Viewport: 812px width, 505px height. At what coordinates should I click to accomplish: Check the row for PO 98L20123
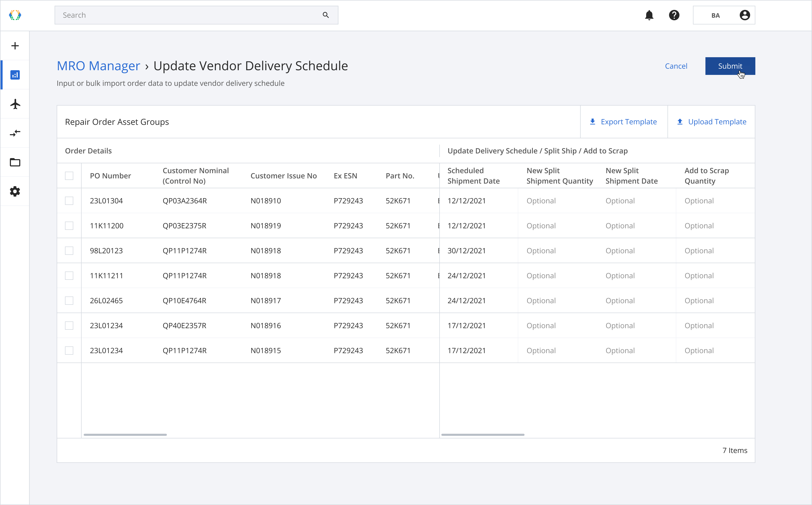(x=69, y=251)
